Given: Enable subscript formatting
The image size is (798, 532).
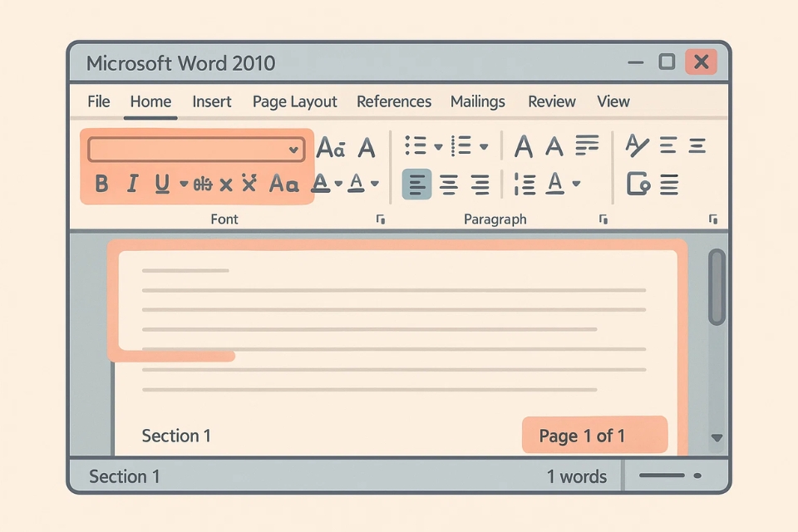Looking at the screenshot, I should tap(225, 185).
